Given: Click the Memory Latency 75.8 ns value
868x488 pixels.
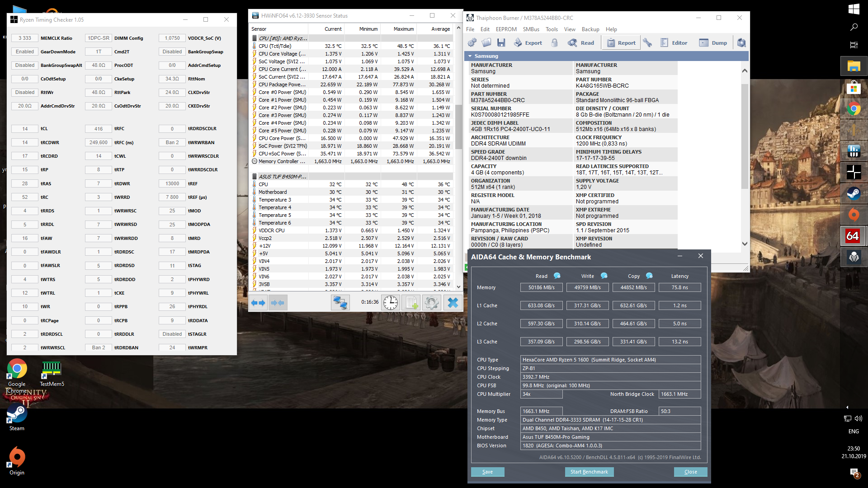Looking at the screenshot, I should (x=679, y=287).
